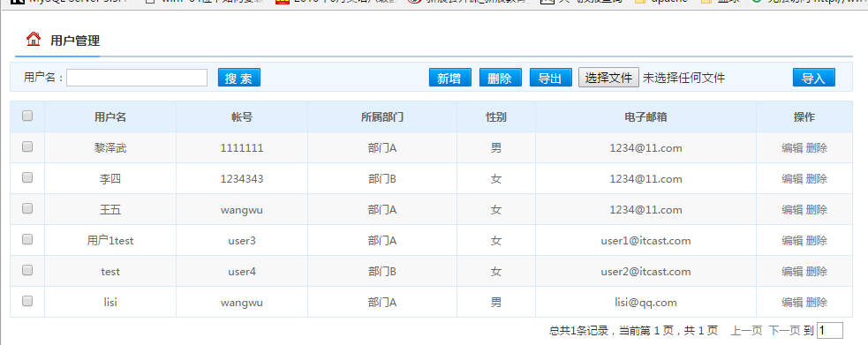Click 删除 in the 李四 row

tap(817, 179)
